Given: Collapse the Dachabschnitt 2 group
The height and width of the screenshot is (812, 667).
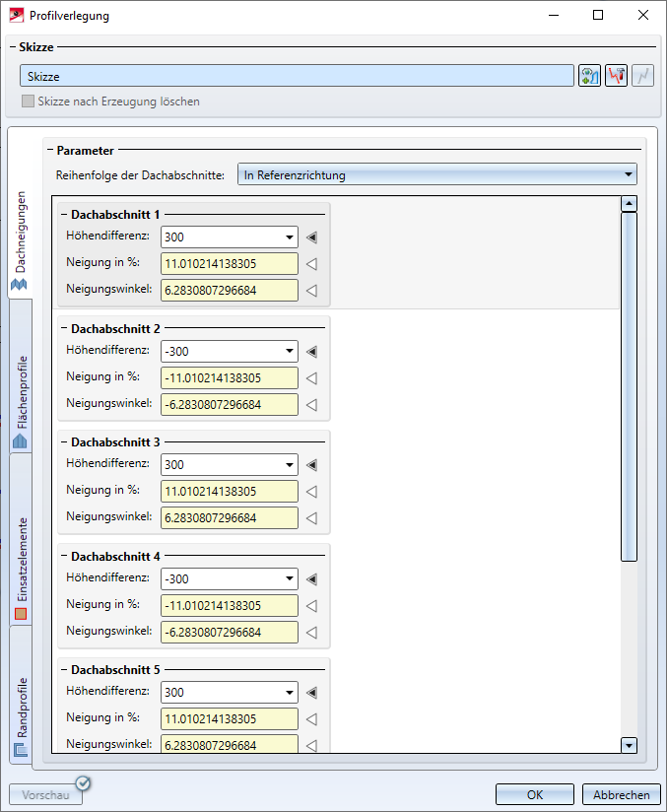Looking at the screenshot, I should click(64, 329).
